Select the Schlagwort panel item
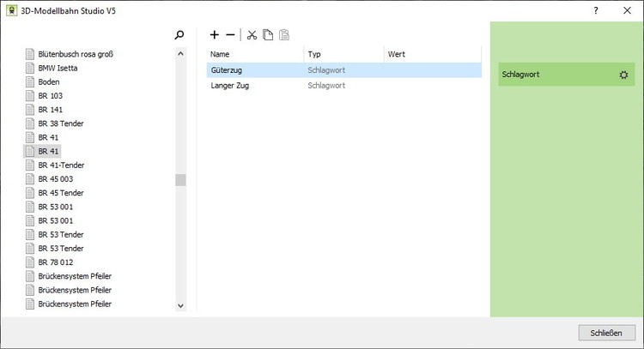 coord(567,75)
